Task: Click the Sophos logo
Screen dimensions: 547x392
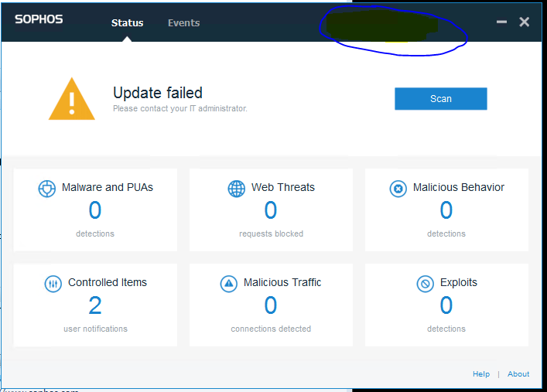Action: [x=39, y=19]
